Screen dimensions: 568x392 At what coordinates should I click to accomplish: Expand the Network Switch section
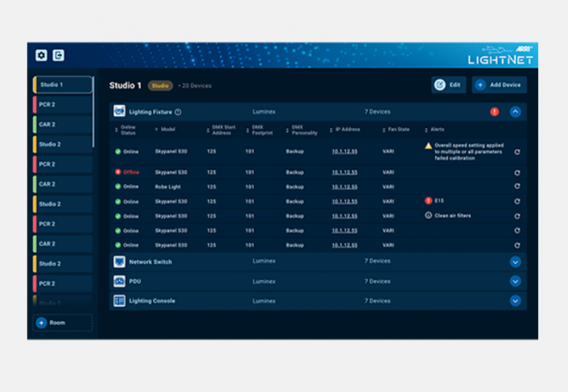[x=515, y=262]
